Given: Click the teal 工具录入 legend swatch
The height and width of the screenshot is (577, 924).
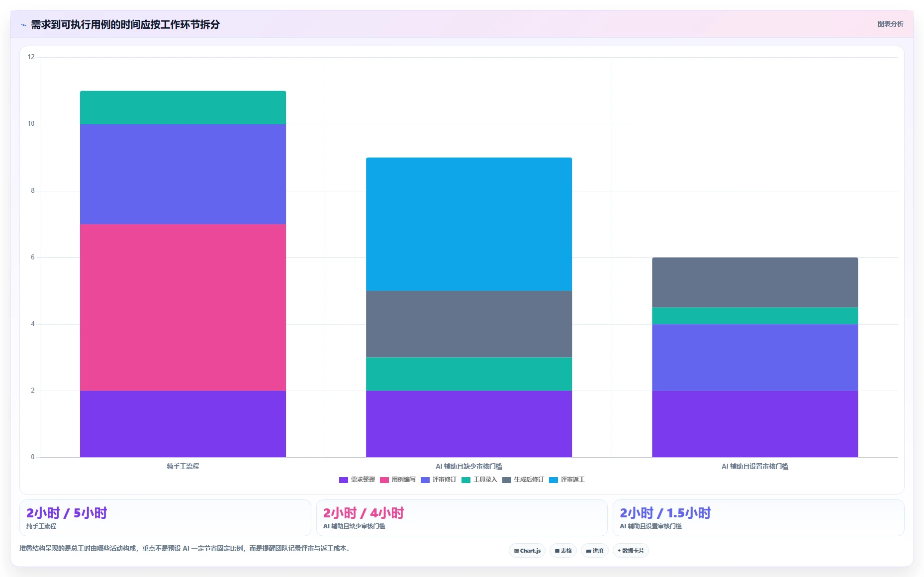Looking at the screenshot, I should click(x=465, y=480).
